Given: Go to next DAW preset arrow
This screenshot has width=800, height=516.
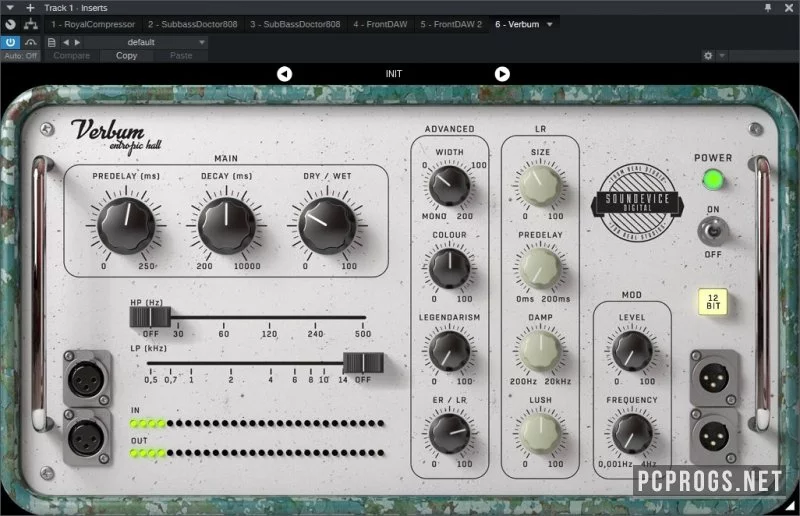Looking at the screenshot, I should tap(77, 42).
